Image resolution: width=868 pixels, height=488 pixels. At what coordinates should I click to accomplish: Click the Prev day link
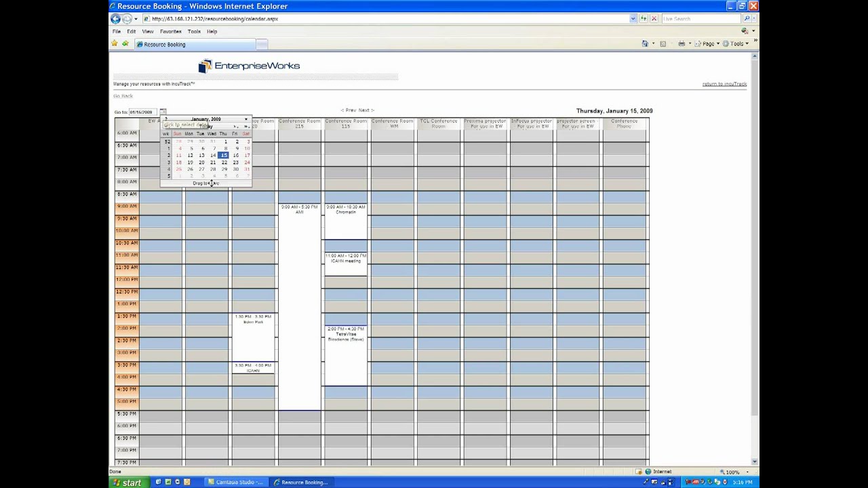[349, 110]
